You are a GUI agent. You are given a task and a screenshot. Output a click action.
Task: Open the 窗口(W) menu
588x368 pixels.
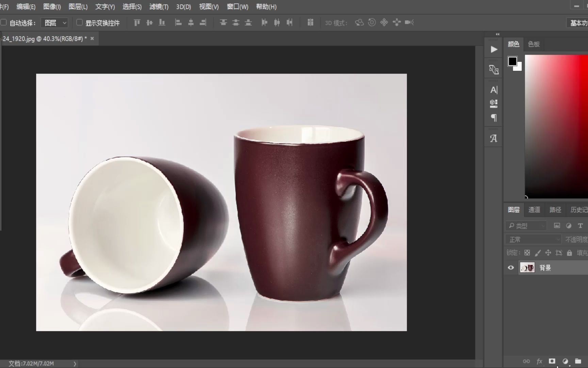click(238, 6)
